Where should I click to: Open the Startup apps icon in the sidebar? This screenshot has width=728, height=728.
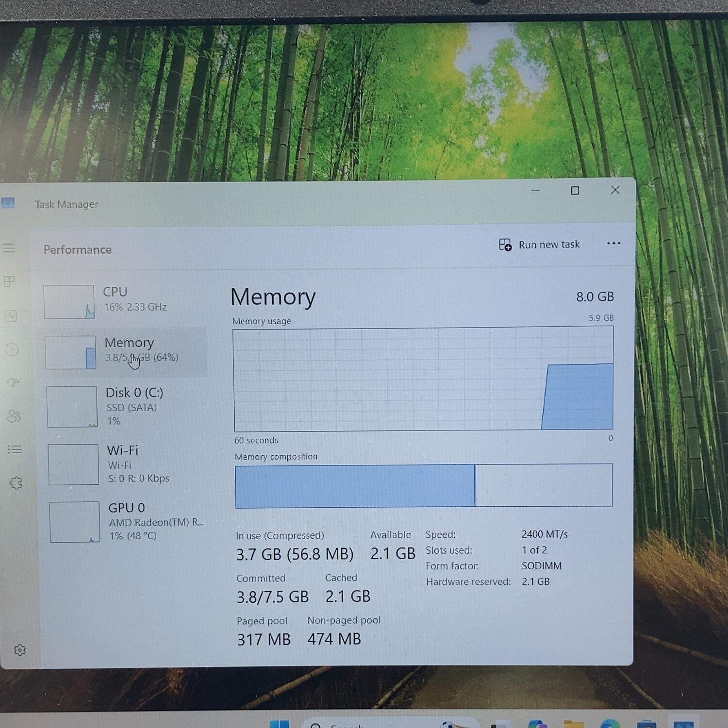click(13, 382)
